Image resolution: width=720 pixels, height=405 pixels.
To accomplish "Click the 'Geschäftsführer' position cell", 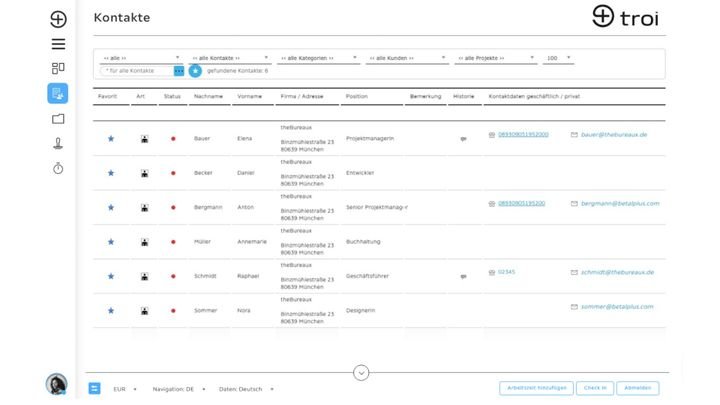I will 367,276.
